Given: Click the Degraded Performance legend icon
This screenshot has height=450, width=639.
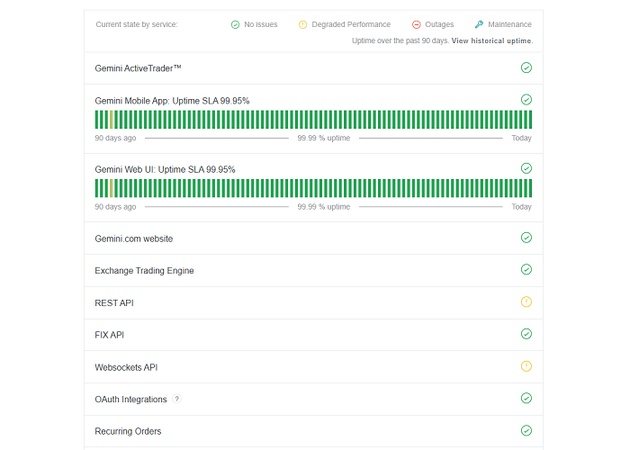Looking at the screenshot, I should (303, 24).
